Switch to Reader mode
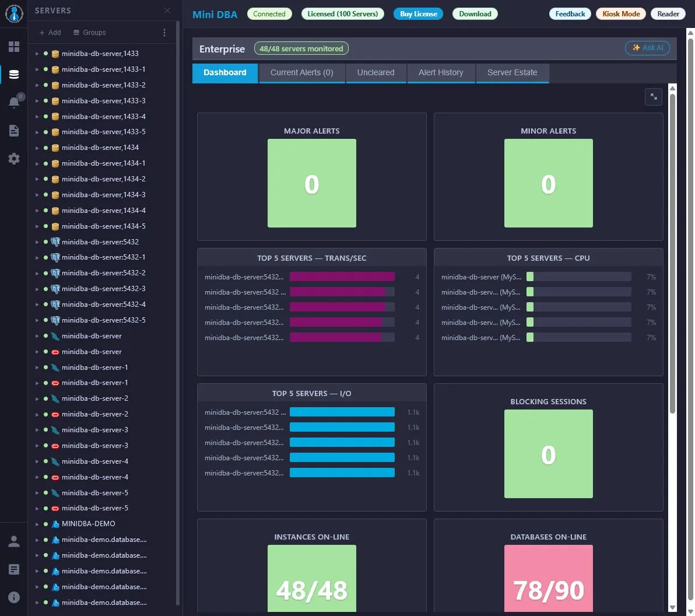This screenshot has width=695, height=616. click(x=668, y=14)
